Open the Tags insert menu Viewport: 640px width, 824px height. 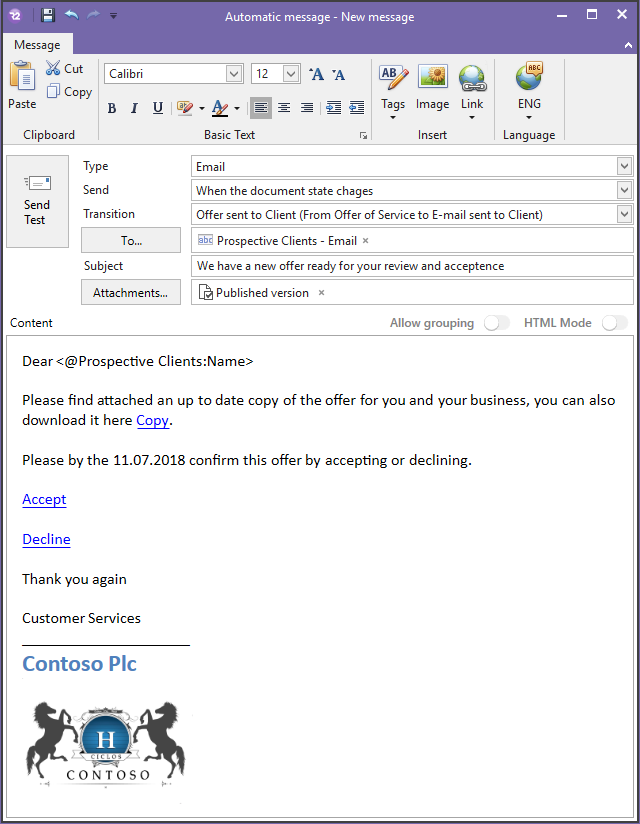pyautogui.click(x=393, y=92)
